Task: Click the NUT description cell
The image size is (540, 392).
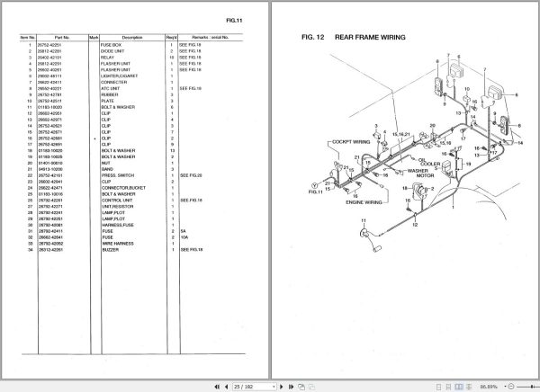Action: tap(105, 163)
